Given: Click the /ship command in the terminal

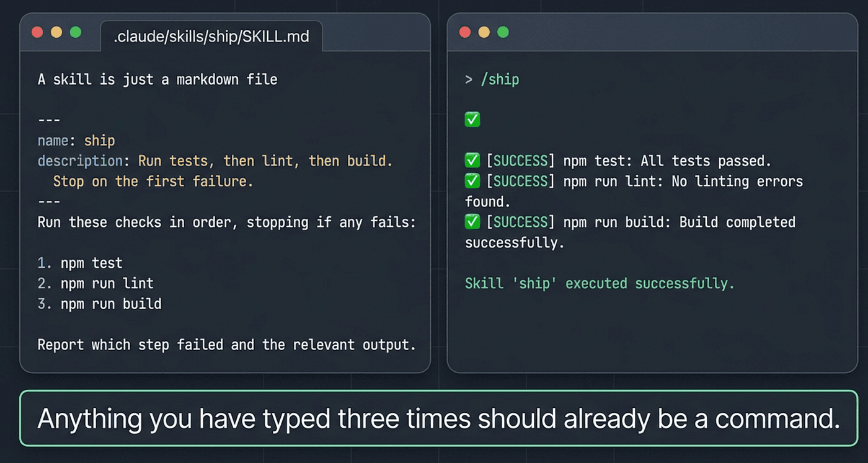Looking at the screenshot, I should 499,79.
